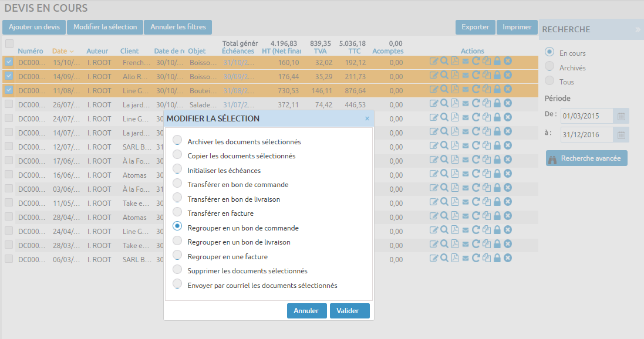Export the 11/08 quote as PDF
The width and height of the screenshot is (644, 339).
tap(455, 89)
